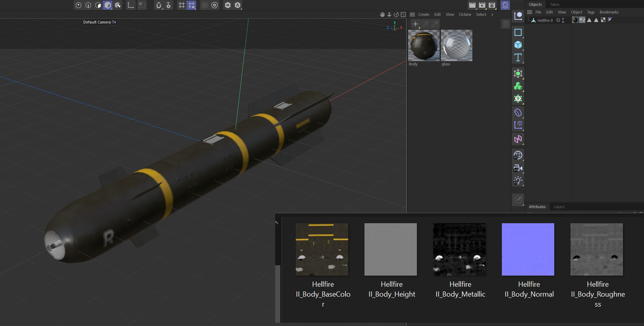
Task: Add a blue Cube primitive
Action: click(518, 45)
